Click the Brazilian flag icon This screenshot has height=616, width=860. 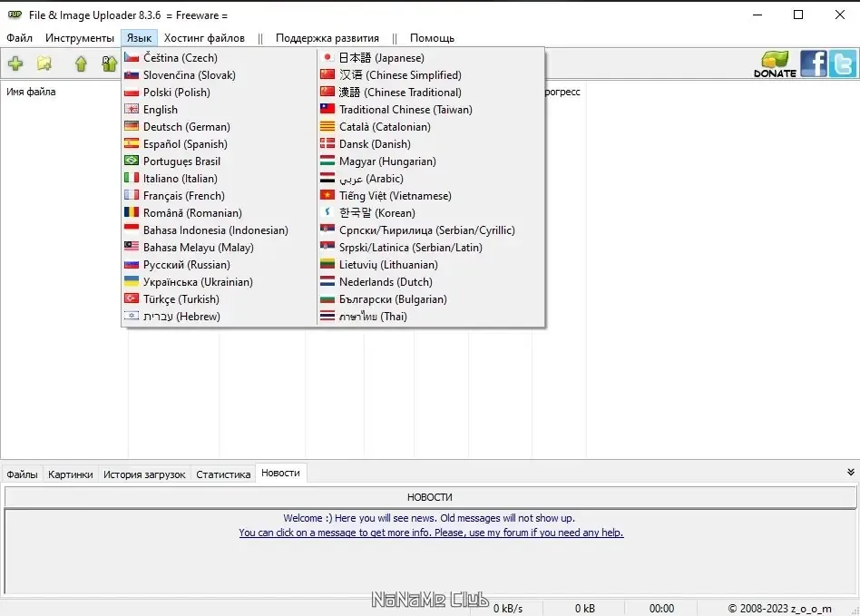(131, 161)
